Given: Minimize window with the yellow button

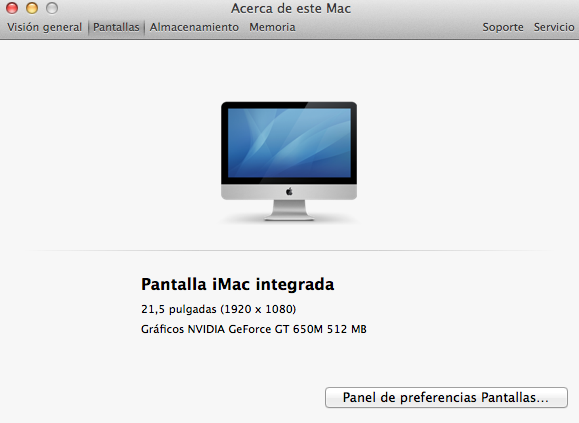Looking at the screenshot, I should pyautogui.click(x=32, y=8).
